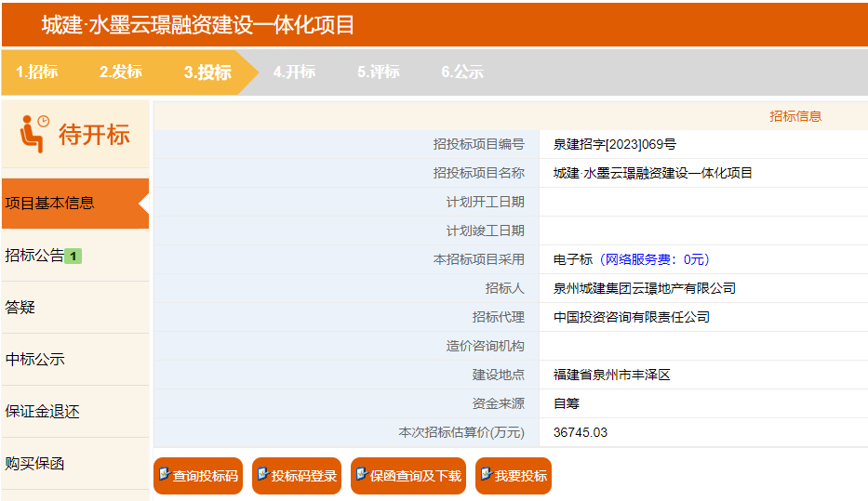Click the 招投标项目编号 label
Viewport: 868px width, 501px height.
coord(478,144)
